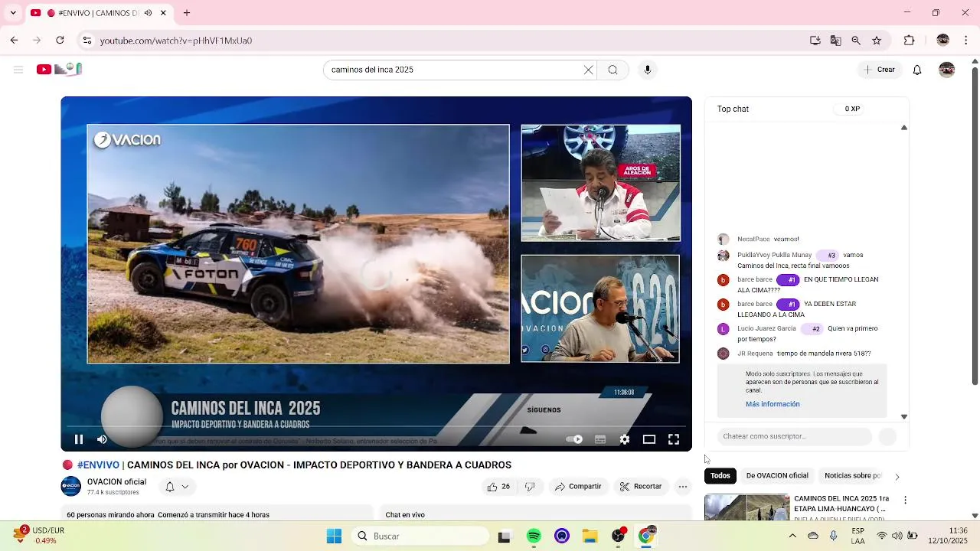The image size is (980, 551).
Task: Open Spotify from taskbar
Action: (534, 536)
